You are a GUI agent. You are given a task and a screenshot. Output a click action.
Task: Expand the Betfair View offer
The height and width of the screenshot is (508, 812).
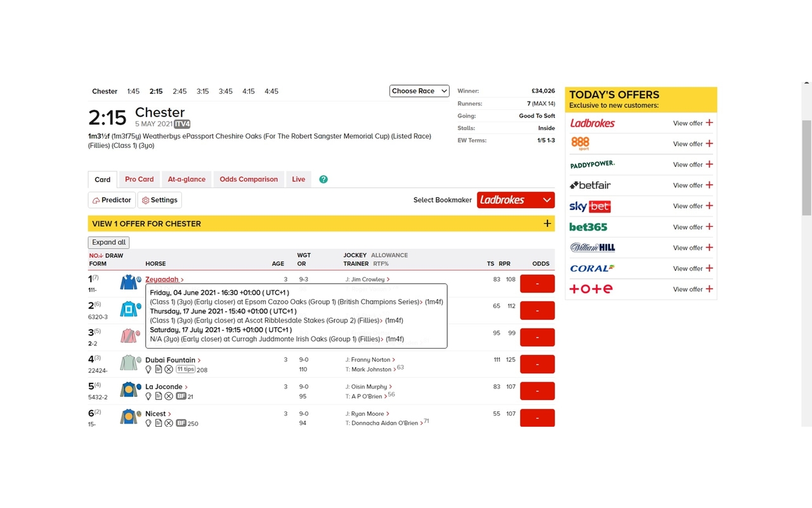tap(693, 185)
